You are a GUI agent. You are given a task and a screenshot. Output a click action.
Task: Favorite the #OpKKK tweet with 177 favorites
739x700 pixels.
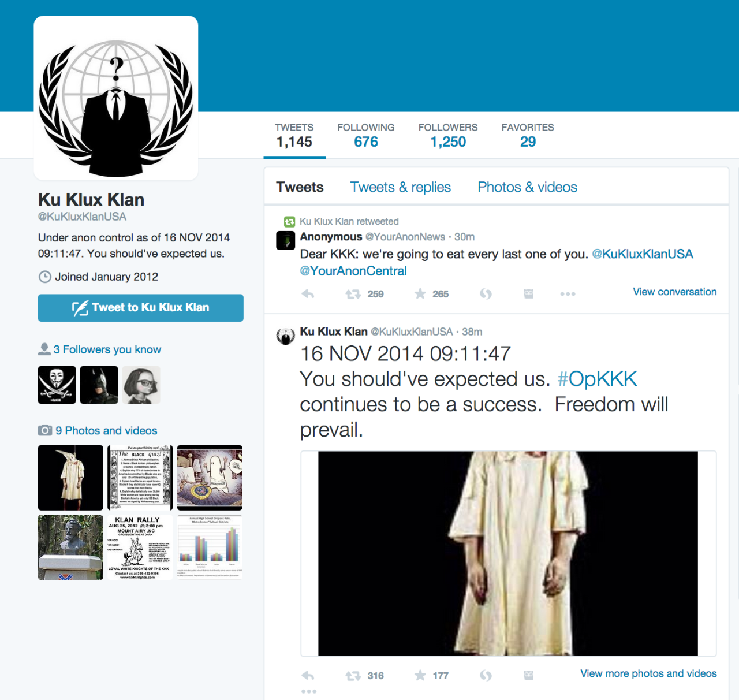(420, 675)
